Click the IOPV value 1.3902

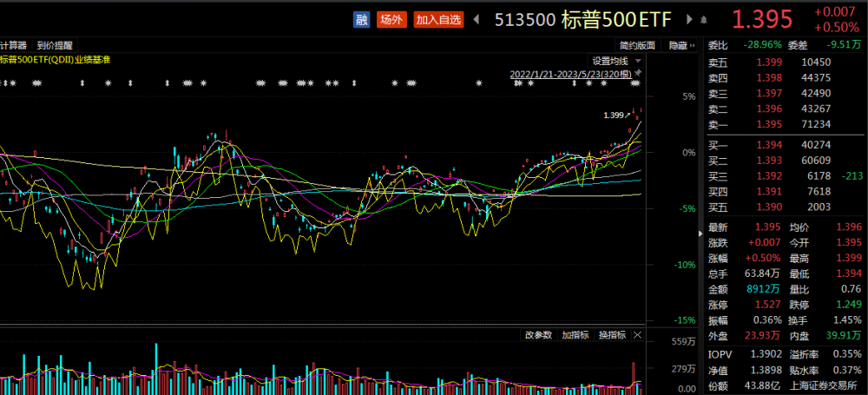pyautogui.click(x=766, y=354)
